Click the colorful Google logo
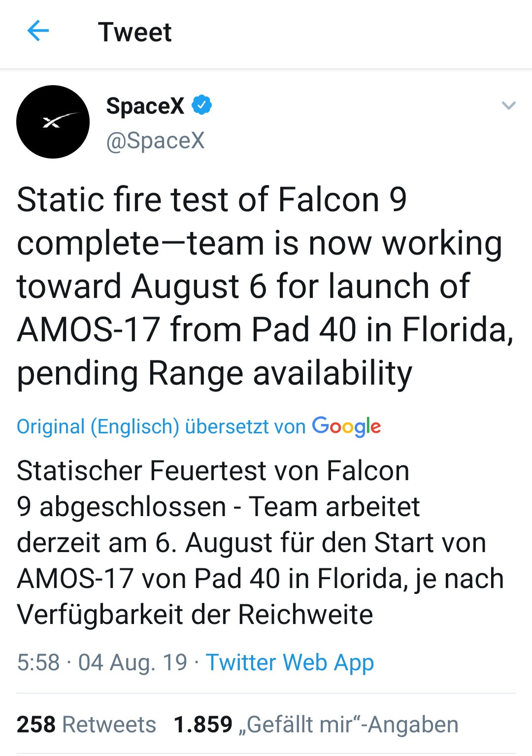The width and height of the screenshot is (532, 756). tap(346, 427)
